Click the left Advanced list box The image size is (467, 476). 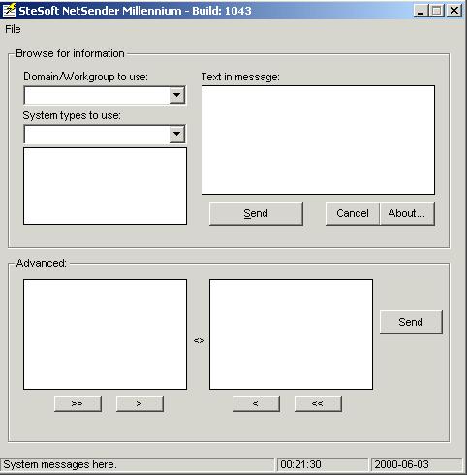pos(105,334)
